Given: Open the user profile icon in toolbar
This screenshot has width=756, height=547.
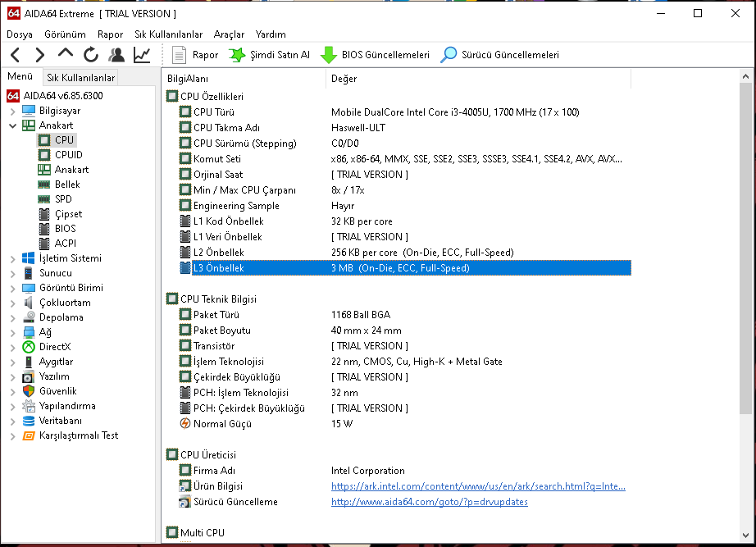Looking at the screenshot, I should pos(116,55).
